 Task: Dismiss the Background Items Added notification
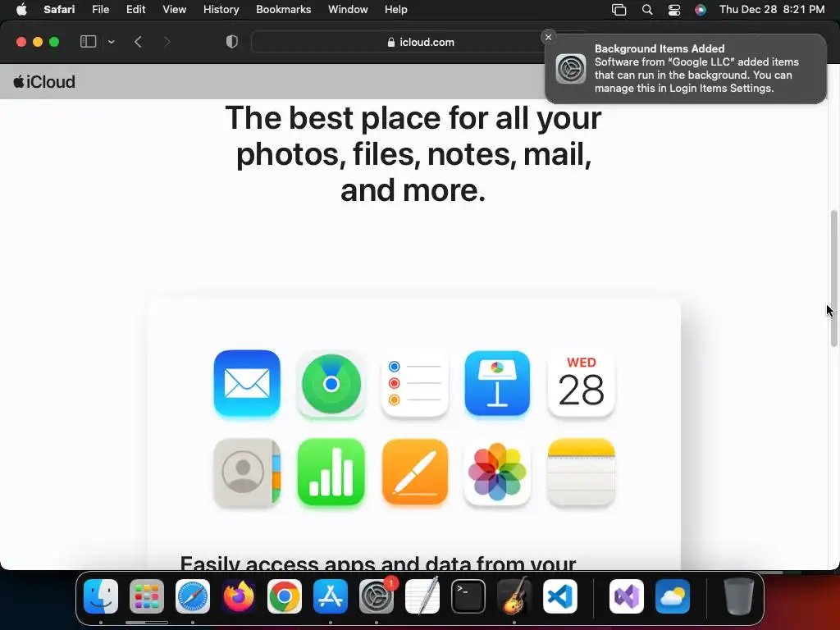(x=548, y=37)
